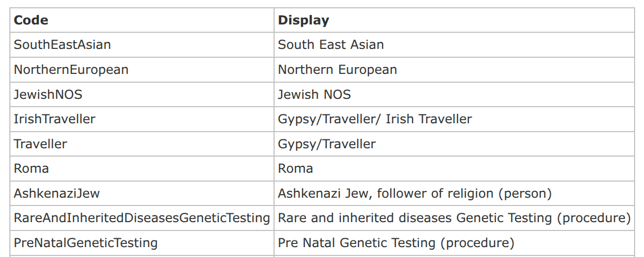Click Pre Natal Genetic Testing display text

coord(395,243)
